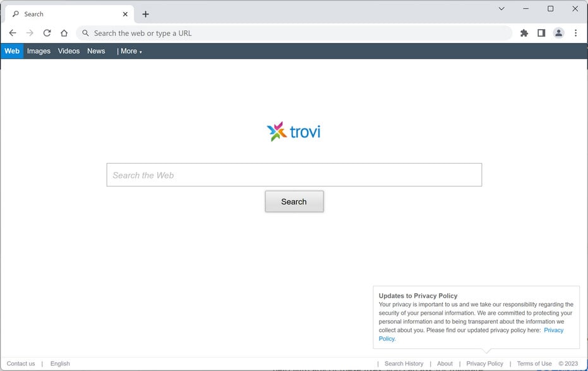Click the tab search chevron icon
Image resolution: width=588 pixels, height=371 pixels.
501,9
